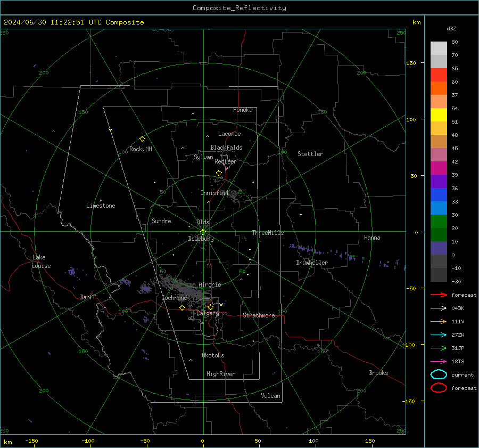Click the red forecast arrow legend icon
Screen dimensions: 479x448
[x=439, y=295]
